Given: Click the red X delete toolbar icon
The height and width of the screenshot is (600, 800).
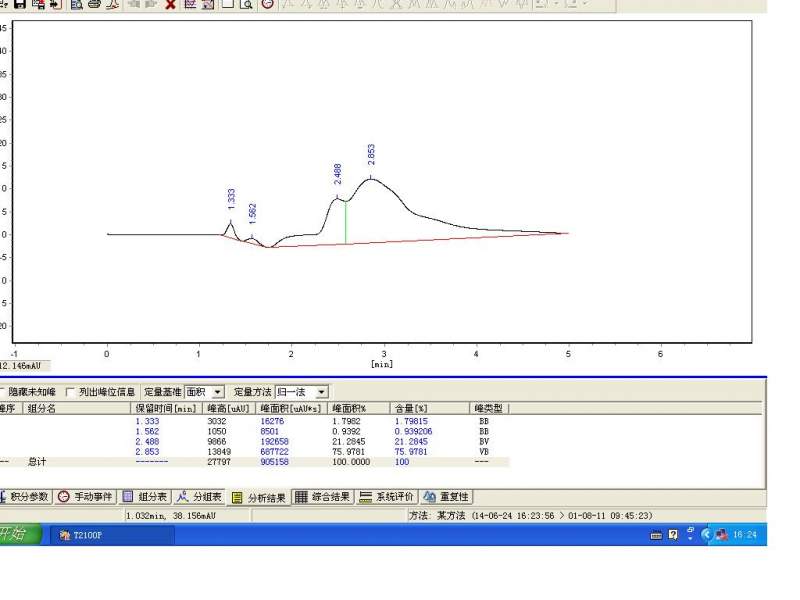Looking at the screenshot, I should point(170,4).
